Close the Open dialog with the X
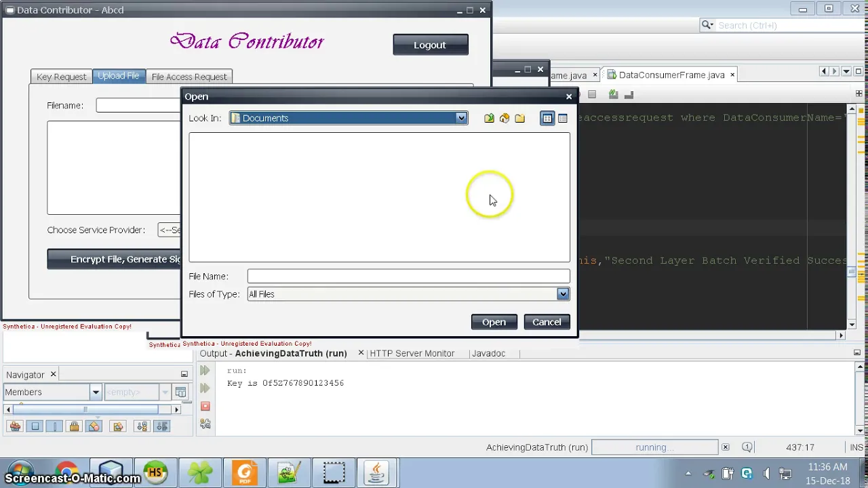The height and width of the screenshot is (488, 868). (x=569, y=96)
